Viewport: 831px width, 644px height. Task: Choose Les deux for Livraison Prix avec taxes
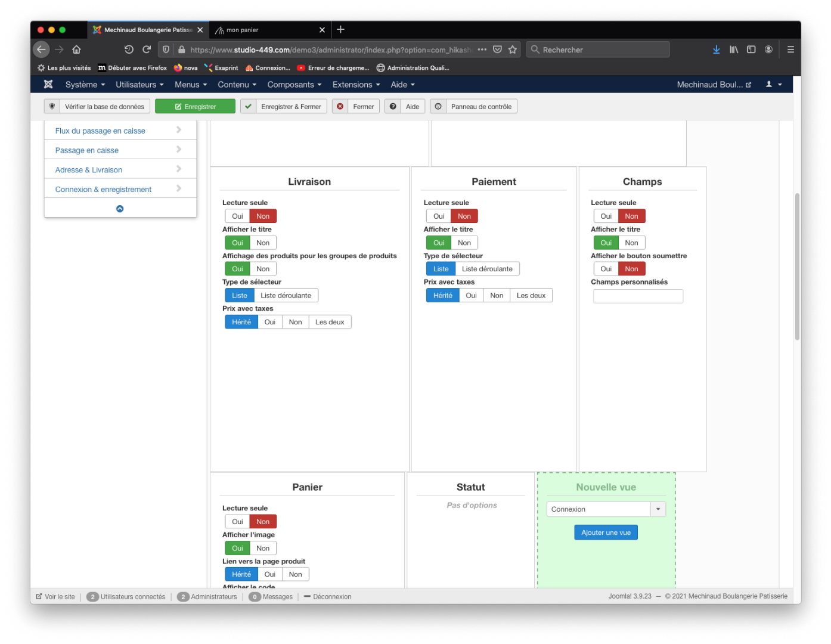tap(330, 322)
